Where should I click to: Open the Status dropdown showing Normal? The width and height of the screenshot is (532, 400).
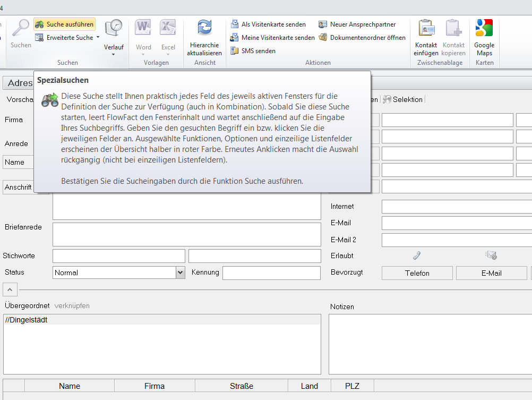[179, 273]
